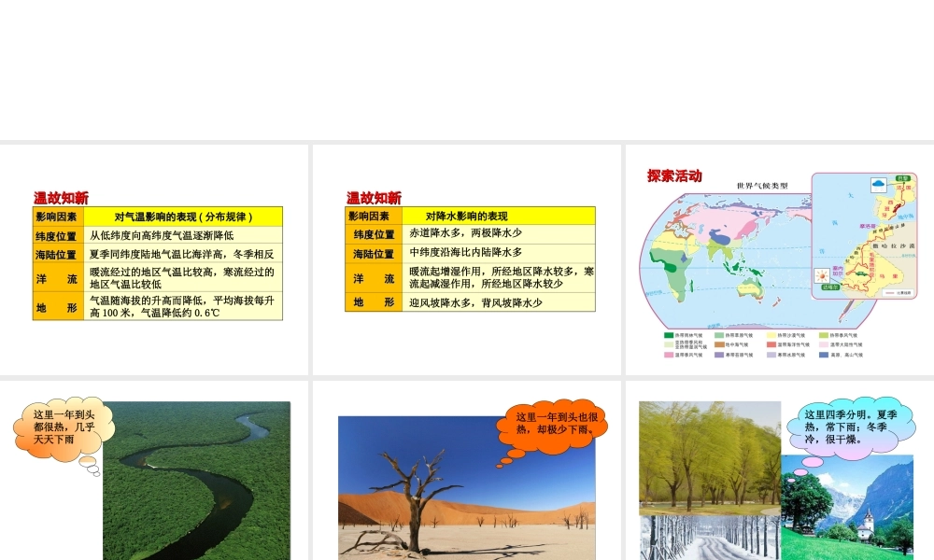Click the text 夏季同纬度陆地气温比海洋高
The width and height of the screenshot is (934, 560).
[158, 254]
